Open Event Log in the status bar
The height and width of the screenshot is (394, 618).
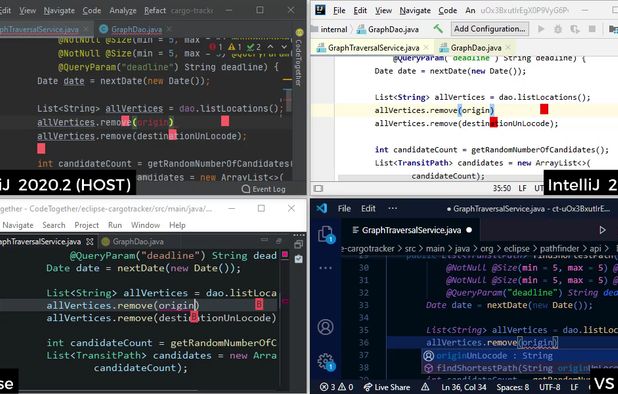tap(264, 189)
